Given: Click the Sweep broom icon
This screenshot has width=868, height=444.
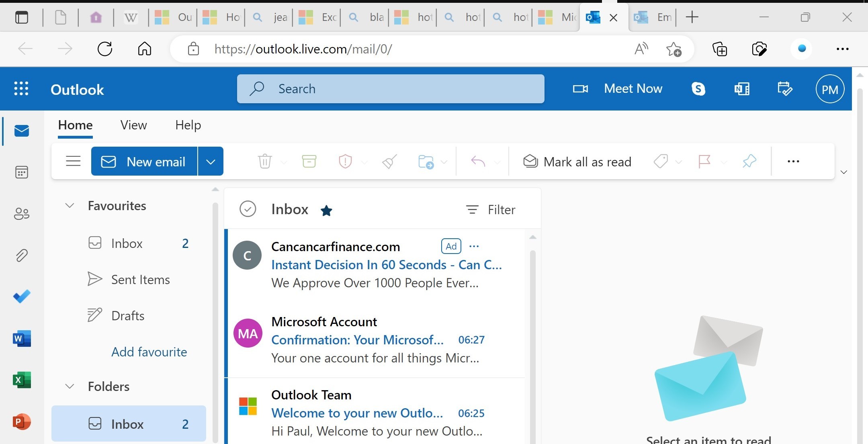Looking at the screenshot, I should tap(389, 162).
